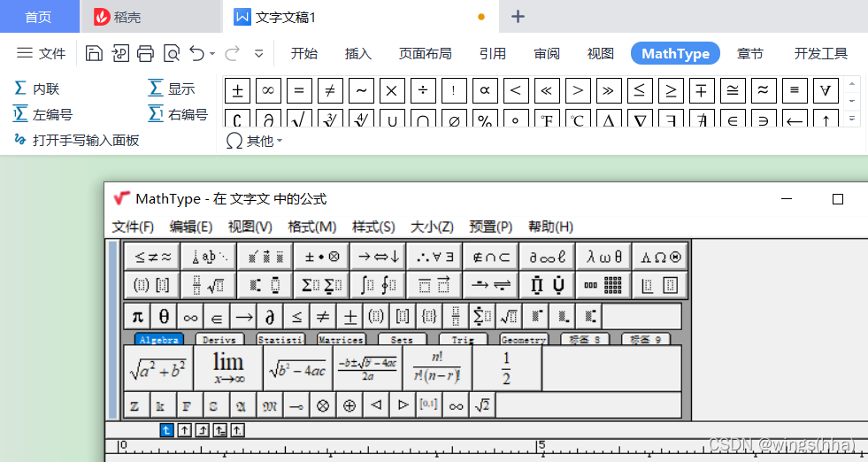Insert pi symbol from small bar
Image resolution: width=868 pixels, height=462 pixels.
pyautogui.click(x=137, y=317)
